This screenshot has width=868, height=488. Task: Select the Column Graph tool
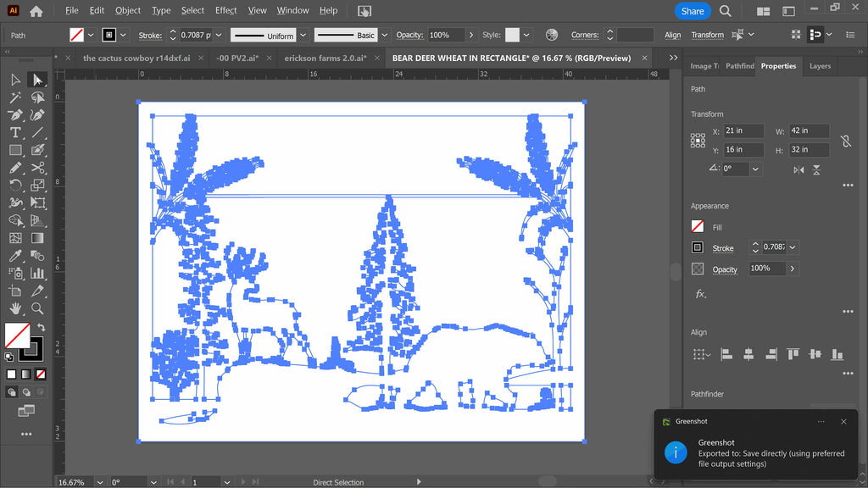click(x=37, y=274)
